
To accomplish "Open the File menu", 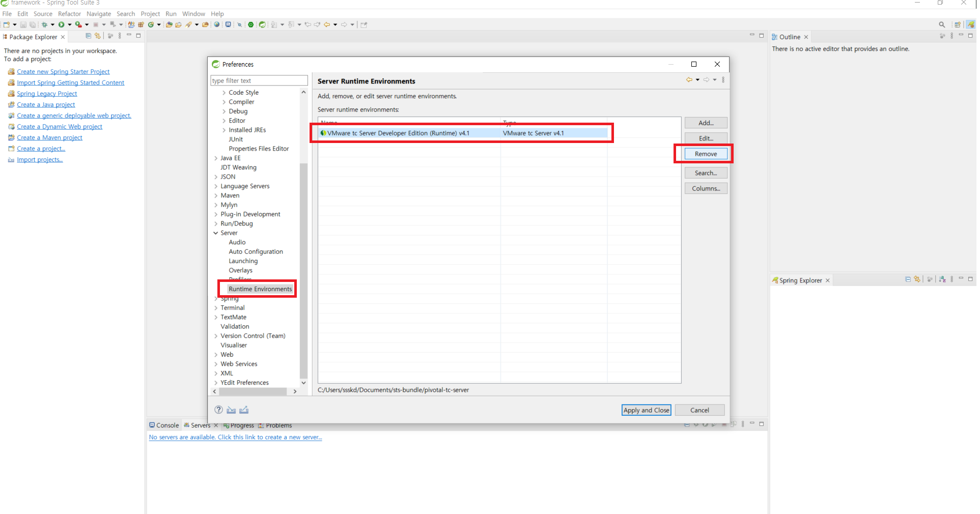I will [x=7, y=14].
